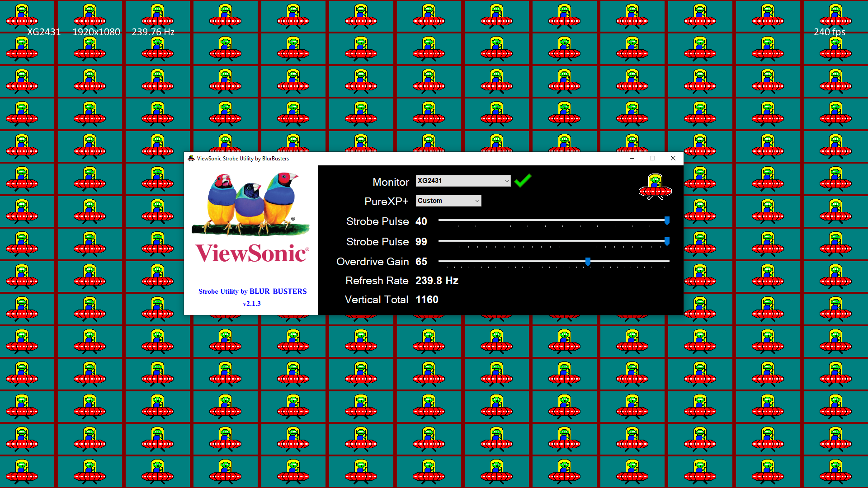Image resolution: width=868 pixels, height=488 pixels.
Task: Select Custom from PureXP+ dropdown
Action: (447, 201)
